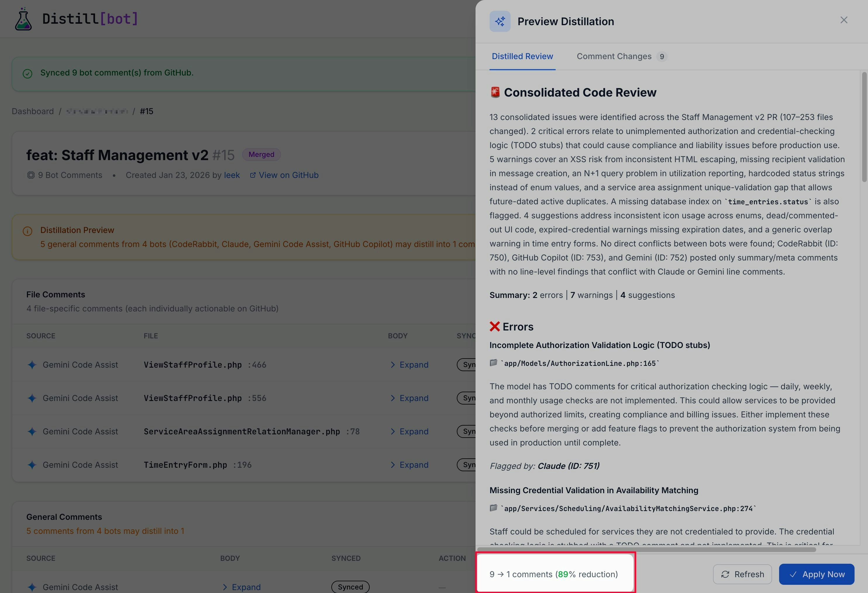Go to Dashboard in the breadcrumb
The width and height of the screenshot is (868, 593).
point(33,112)
